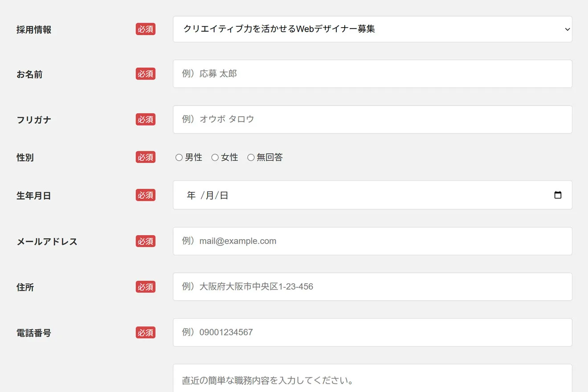Click into the お名前 text field
The height and width of the screenshot is (392, 588).
click(372, 74)
